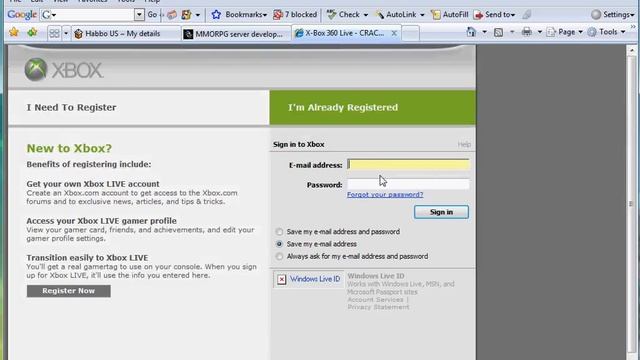The image size is (640, 360).
Task: Expand the Check dropdown arrow
Action: [365, 15]
